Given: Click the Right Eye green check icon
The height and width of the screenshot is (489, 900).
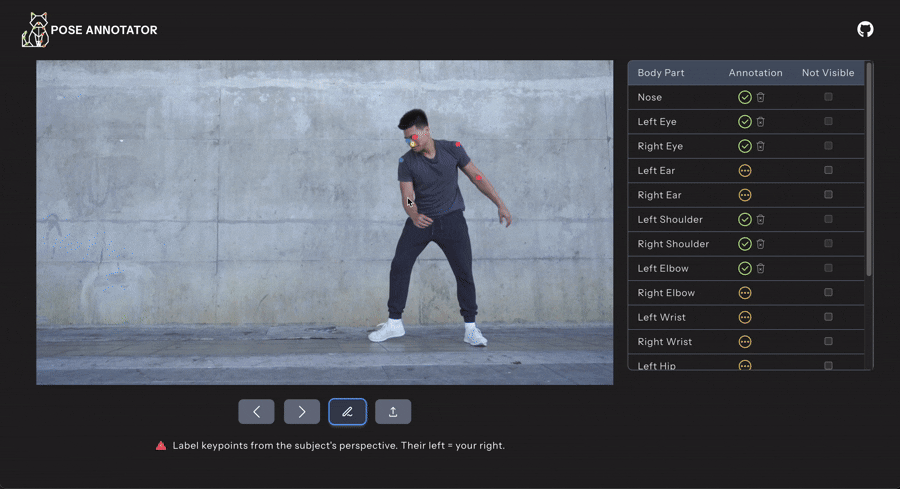Looking at the screenshot, I should coord(744,146).
